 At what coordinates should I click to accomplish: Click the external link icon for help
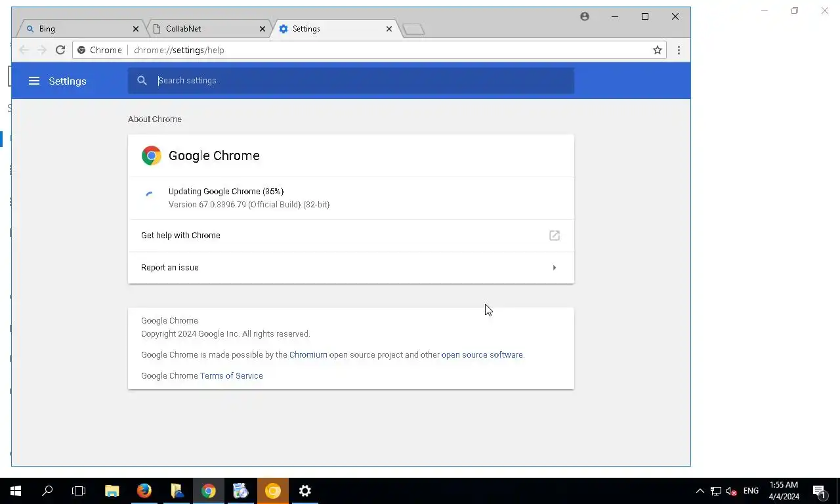coord(555,236)
